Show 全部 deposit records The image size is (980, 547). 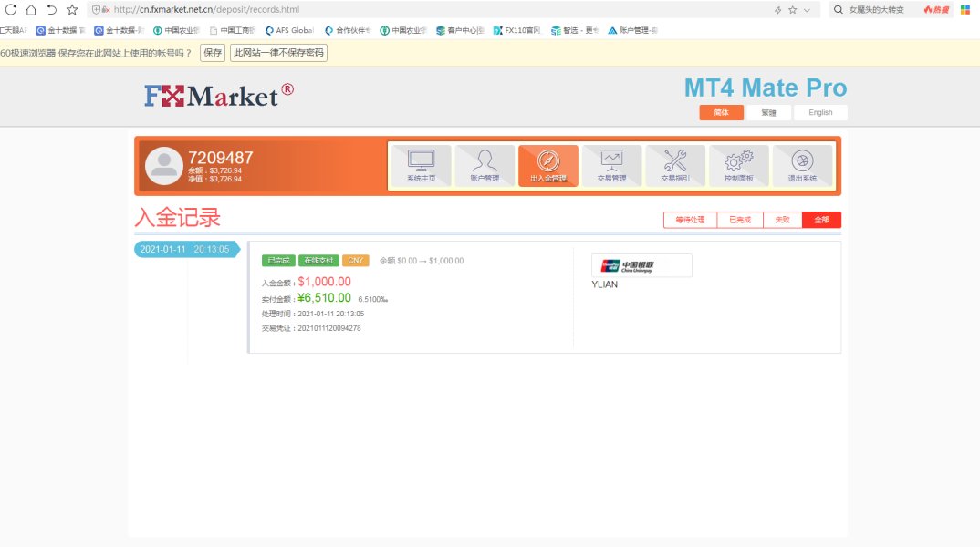pos(822,220)
